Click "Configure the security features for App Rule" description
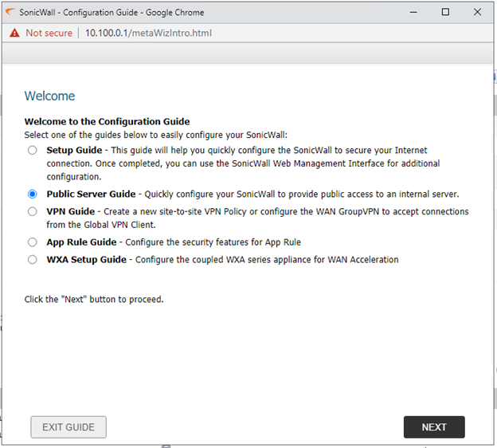This screenshot has height=448, width=497. [213, 242]
